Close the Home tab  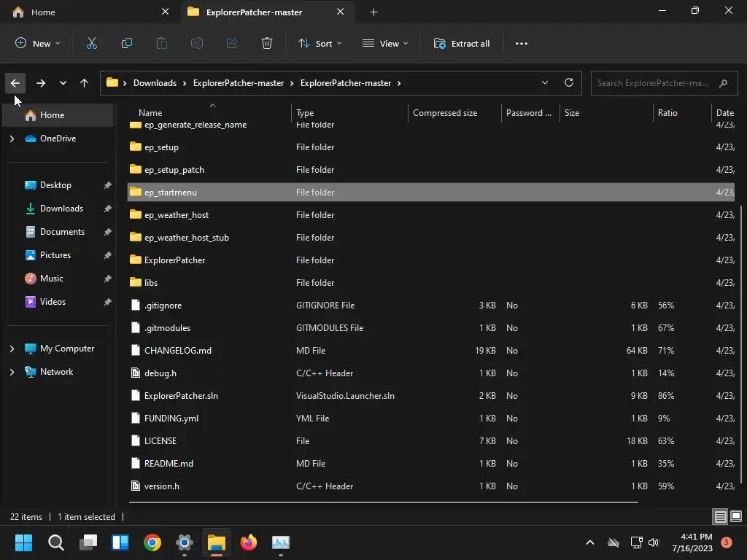[x=165, y=12]
